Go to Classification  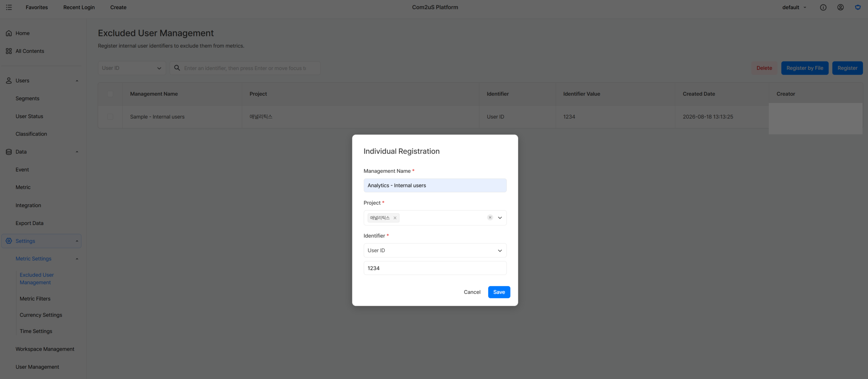[x=31, y=134]
